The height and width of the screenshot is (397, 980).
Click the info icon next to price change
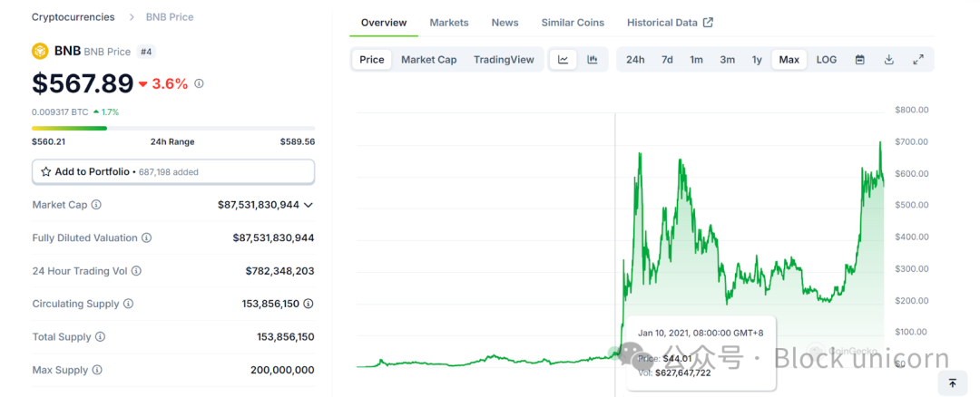pos(199,83)
